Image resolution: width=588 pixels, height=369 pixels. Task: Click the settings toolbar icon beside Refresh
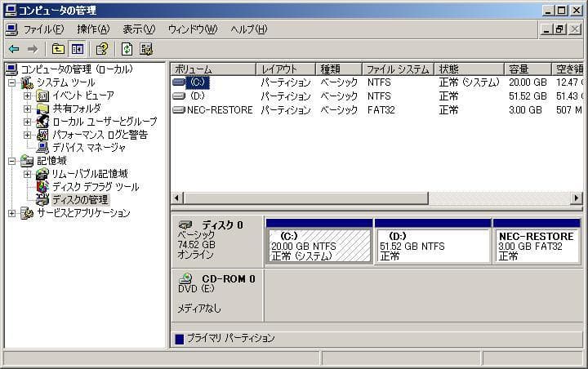pyautogui.click(x=146, y=49)
